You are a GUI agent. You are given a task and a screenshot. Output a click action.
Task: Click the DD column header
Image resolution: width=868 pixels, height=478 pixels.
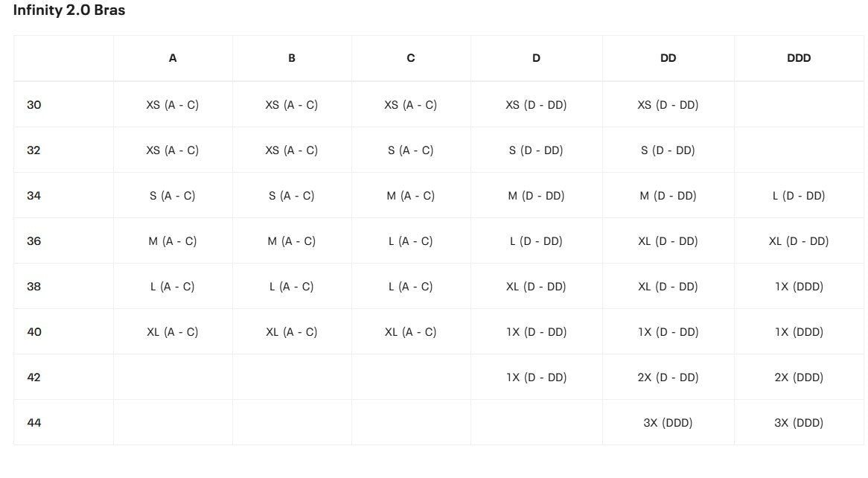668,58
